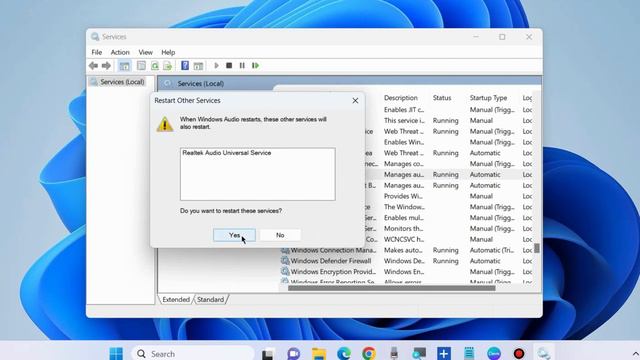Click the Forward arrow toolbar icon
Image resolution: width=640 pixels, height=360 pixels.
(106, 66)
